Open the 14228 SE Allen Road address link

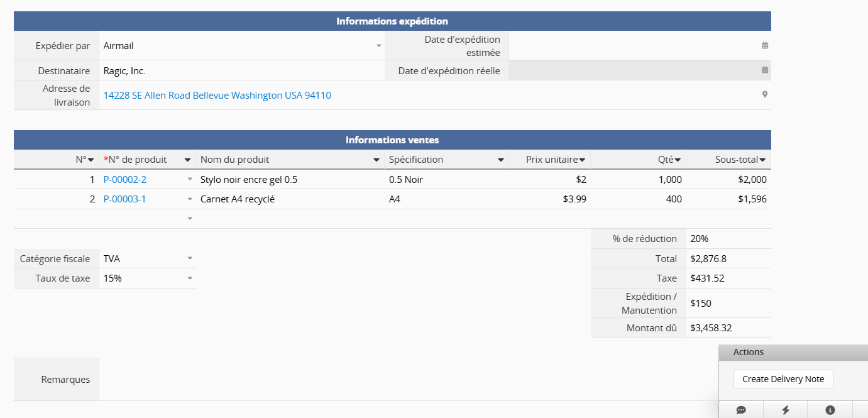click(217, 96)
